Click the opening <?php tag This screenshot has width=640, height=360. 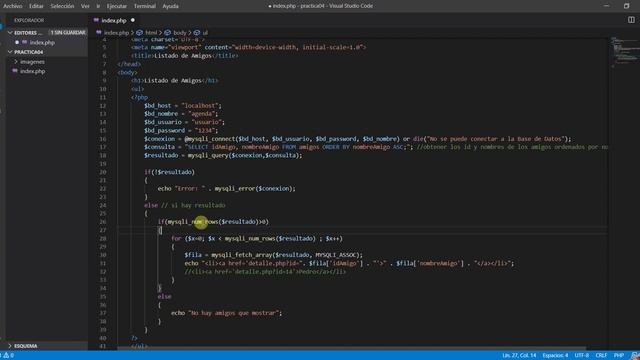click(140, 98)
